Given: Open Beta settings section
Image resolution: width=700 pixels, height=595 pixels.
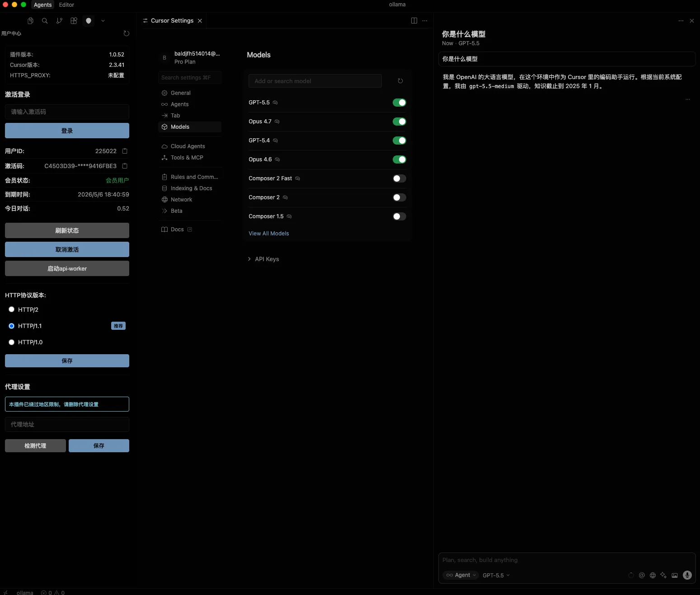Looking at the screenshot, I should click(x=190, y=211).
